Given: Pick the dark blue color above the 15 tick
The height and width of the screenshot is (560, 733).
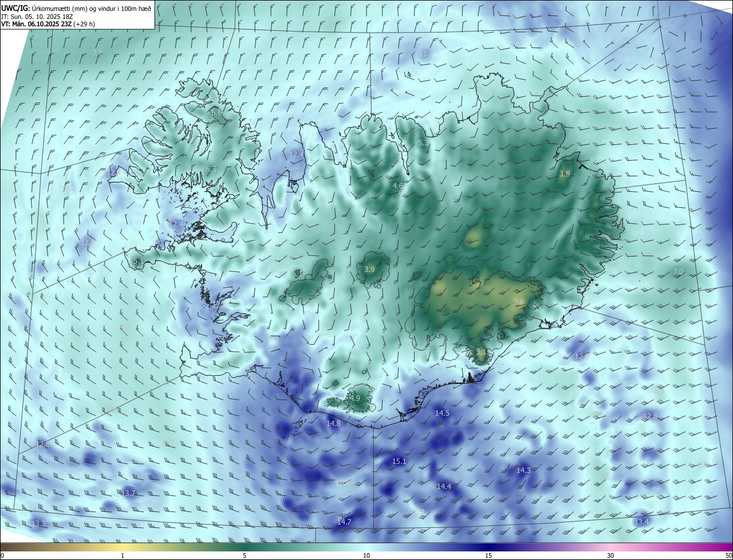Looking at the screenshot, I should click(488, 547).
